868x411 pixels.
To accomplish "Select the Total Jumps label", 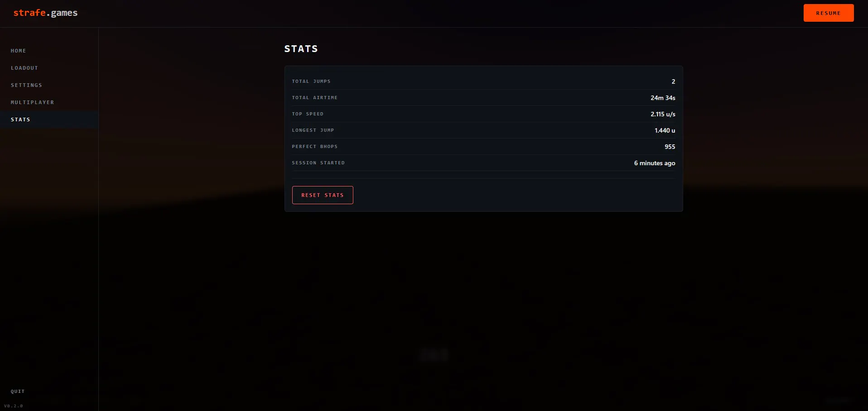I will click(311, 81).
